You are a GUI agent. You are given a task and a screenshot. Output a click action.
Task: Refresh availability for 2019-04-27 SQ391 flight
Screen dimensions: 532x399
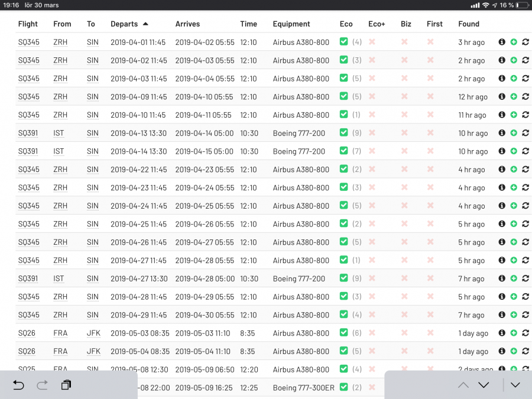click(525, 278)
